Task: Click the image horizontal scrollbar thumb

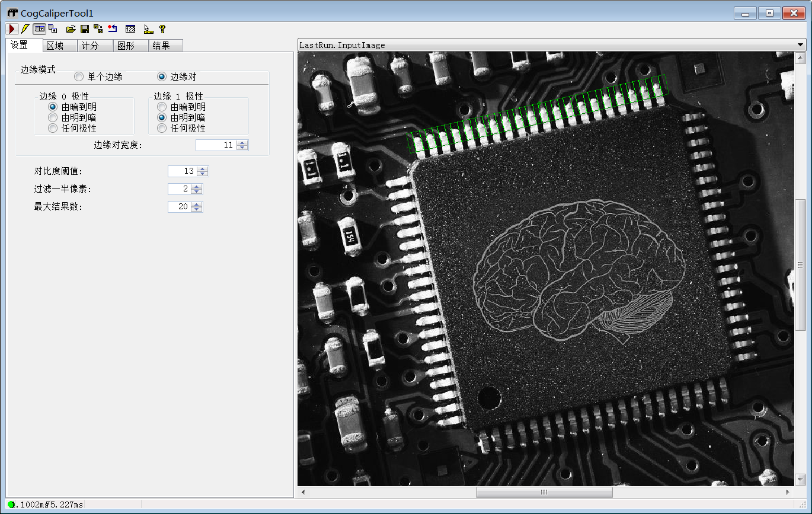Action: (544, 492)
